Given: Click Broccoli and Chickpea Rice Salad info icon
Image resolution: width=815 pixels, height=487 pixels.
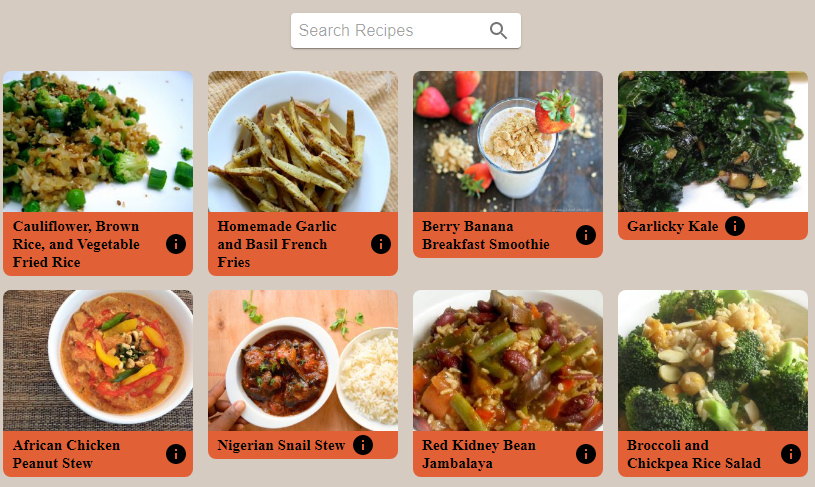Looking at the screenshot, I should coord(791,454).
